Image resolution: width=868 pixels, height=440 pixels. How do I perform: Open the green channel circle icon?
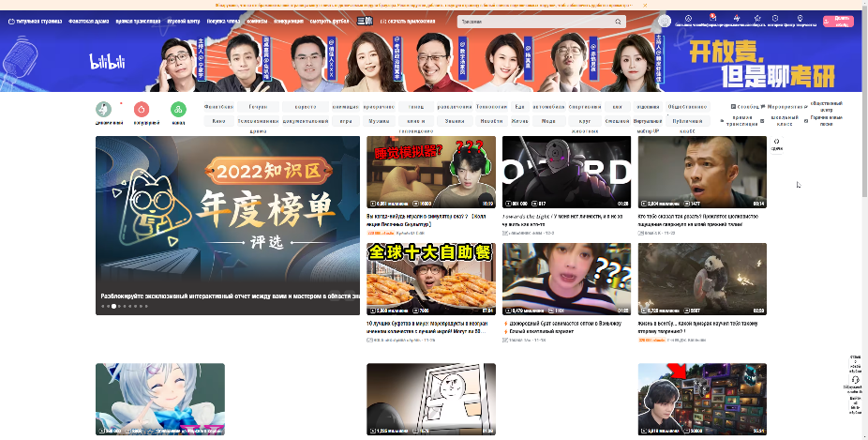point(178,109)
